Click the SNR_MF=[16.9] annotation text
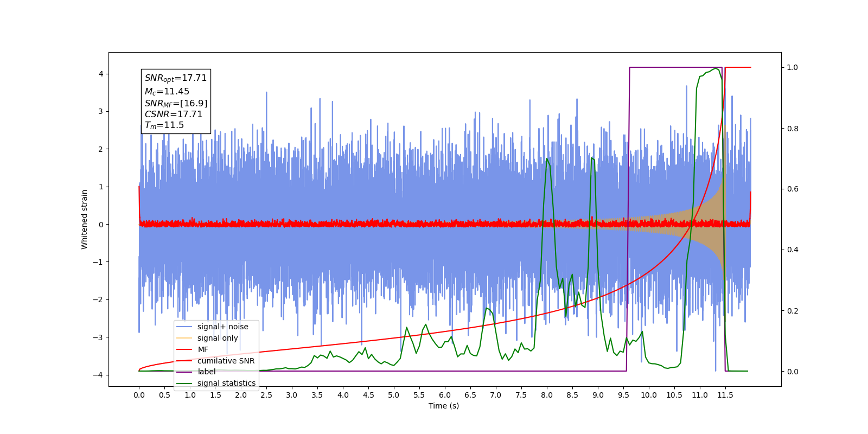 coord(176,103)
